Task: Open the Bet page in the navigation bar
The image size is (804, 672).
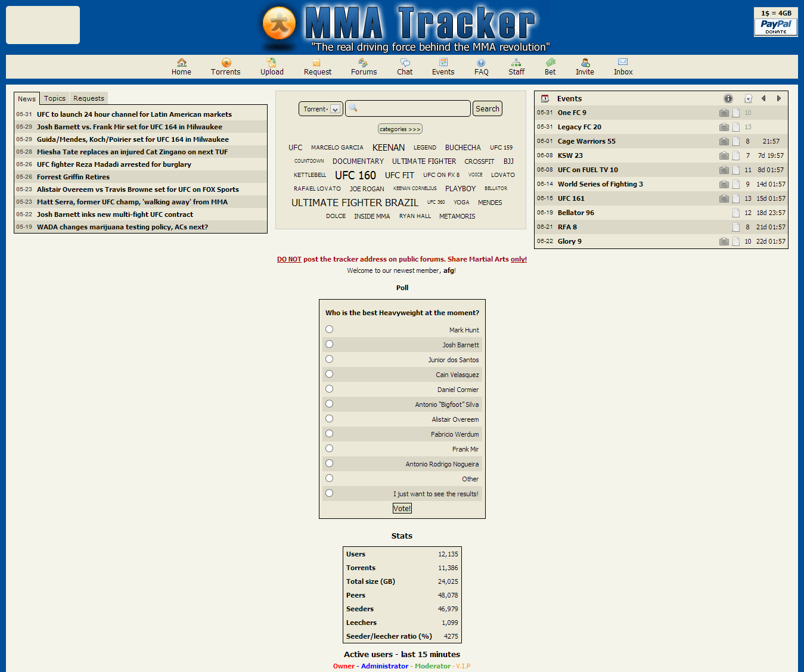Action: pos(550,67)
